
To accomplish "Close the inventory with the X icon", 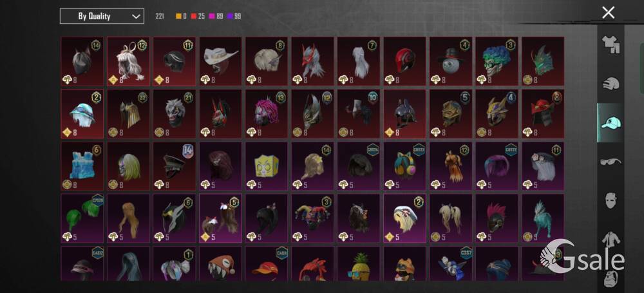I will (x=609, y=13).
